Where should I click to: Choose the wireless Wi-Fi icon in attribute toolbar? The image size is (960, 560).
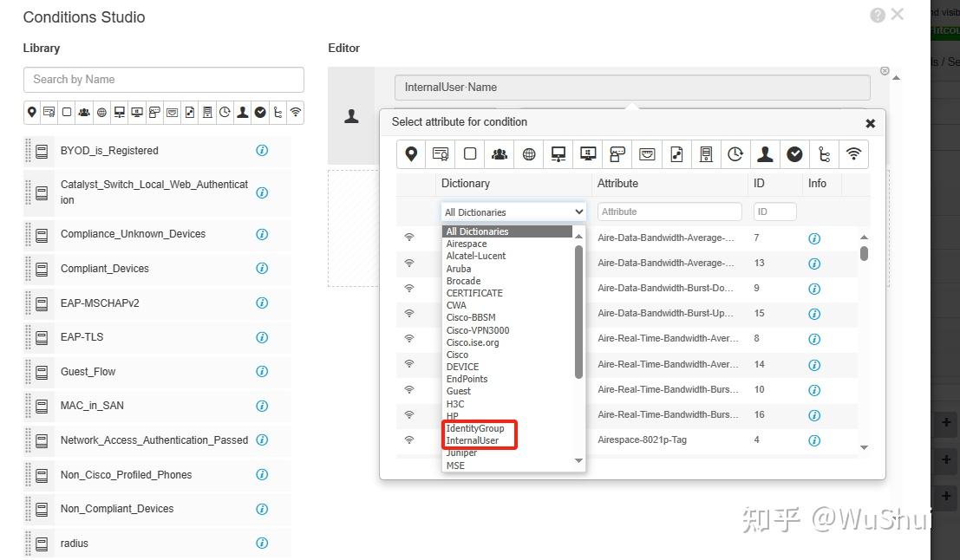pos(853,153)
